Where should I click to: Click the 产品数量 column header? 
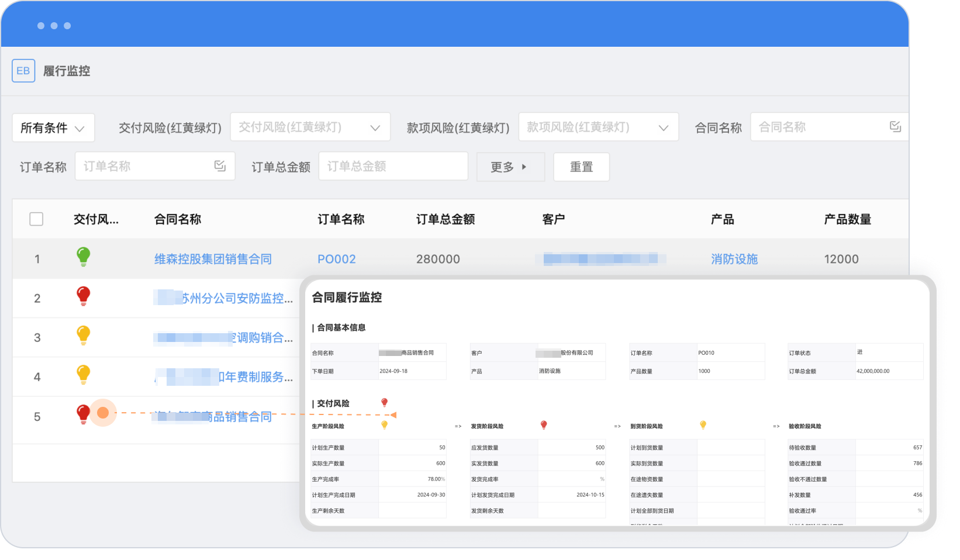pyautogui.click(x=848, y=219)
